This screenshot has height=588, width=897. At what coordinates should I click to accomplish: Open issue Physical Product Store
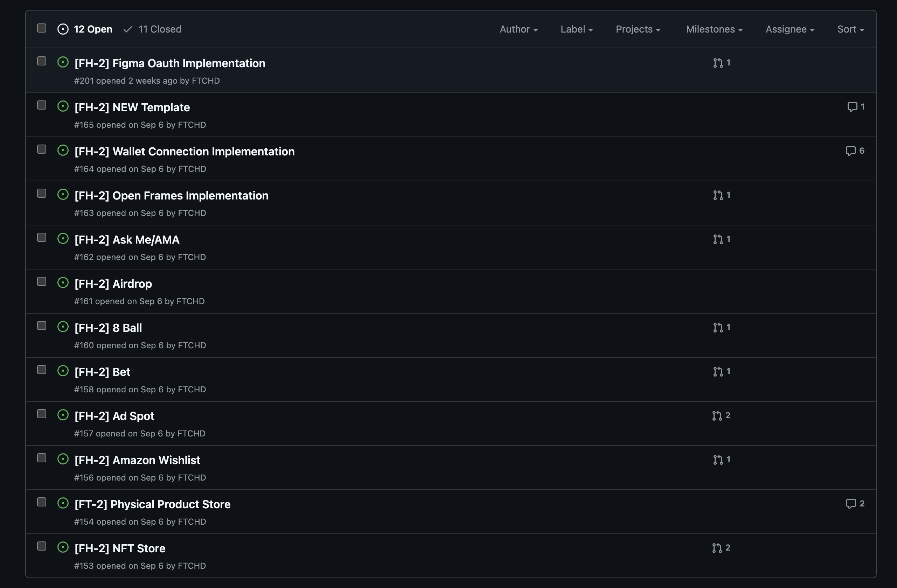(x=153, y=504)
